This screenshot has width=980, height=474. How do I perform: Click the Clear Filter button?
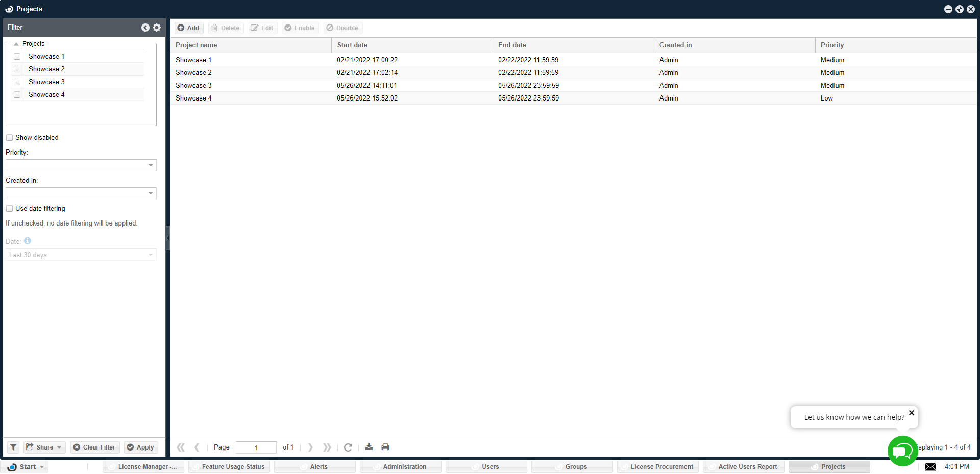coord(94,447)
